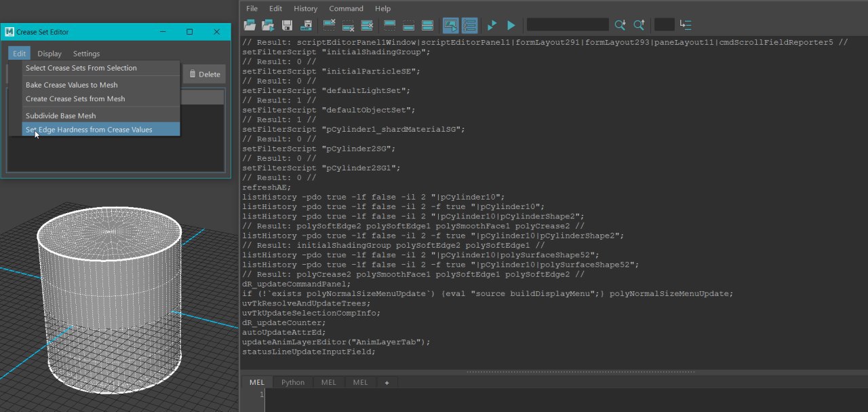Click the Execute play icon
The height and width of the screenshot is (412, 868).
(x=511, y=25)
